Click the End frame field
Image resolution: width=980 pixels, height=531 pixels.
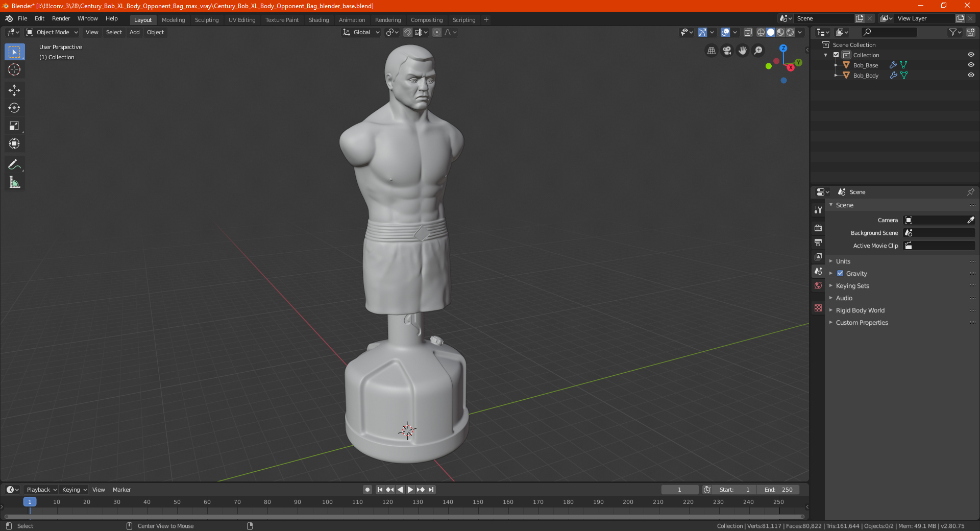tap(778, 490)
